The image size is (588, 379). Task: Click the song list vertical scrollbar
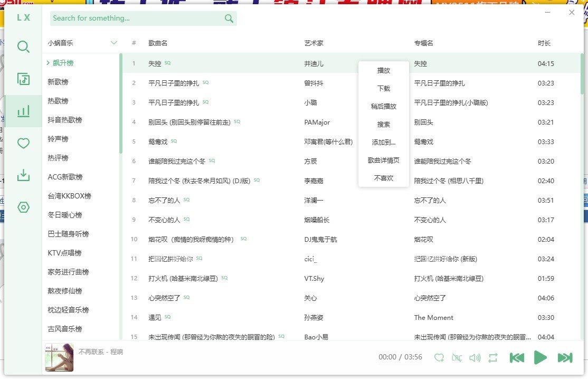point(582,74)
